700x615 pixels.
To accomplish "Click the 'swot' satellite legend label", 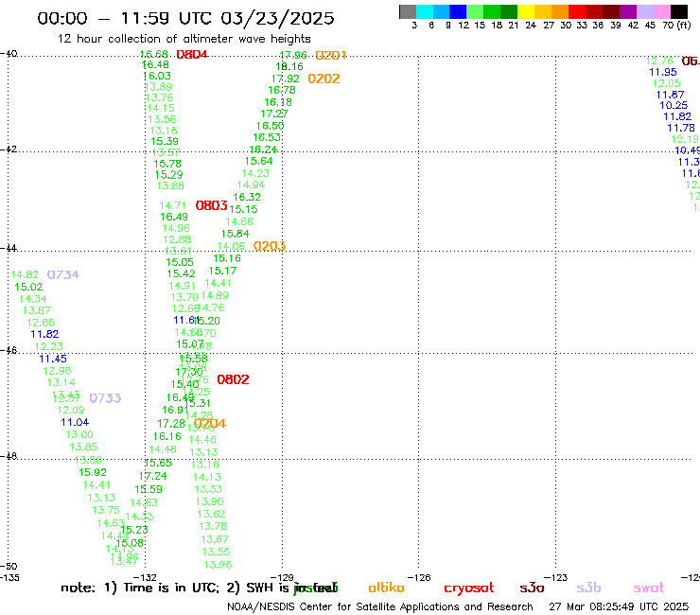I will pyautogui.click(x=649, y=589).
